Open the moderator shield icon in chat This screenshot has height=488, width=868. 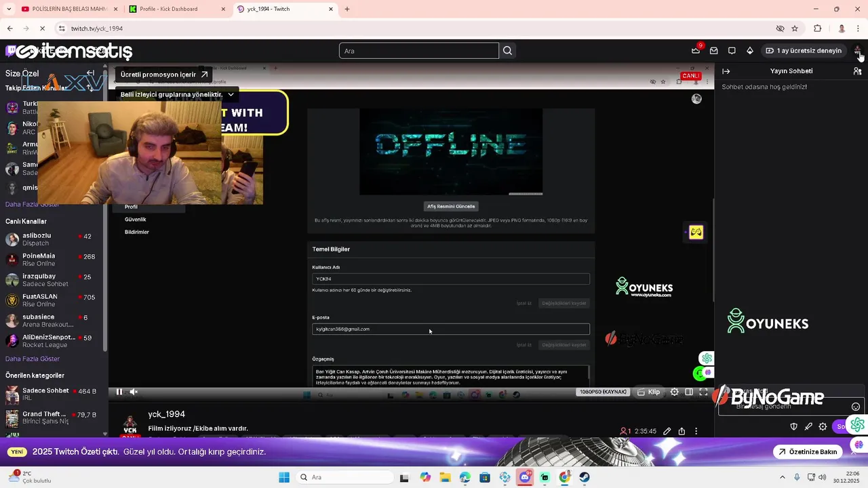[793, 426]
